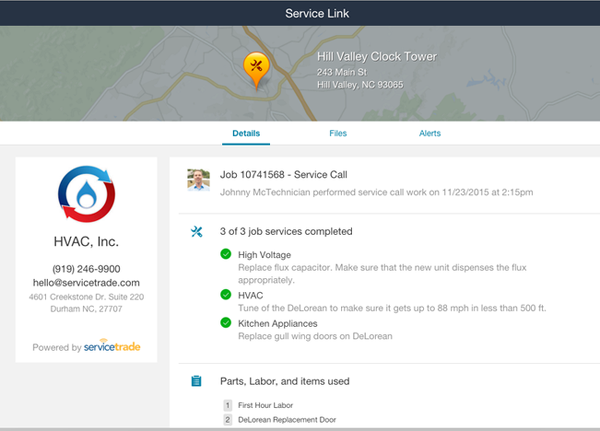Click the 3 of 3 job services completed heading
The width and height of the screenshot is (600, 431).
click(286, 231)
